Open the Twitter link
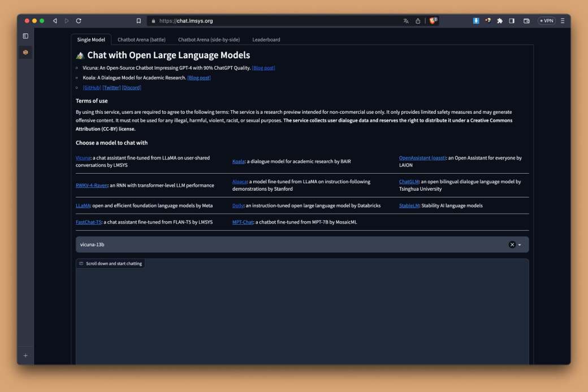Screen dimensions: 588x392 tap(111, 88)
